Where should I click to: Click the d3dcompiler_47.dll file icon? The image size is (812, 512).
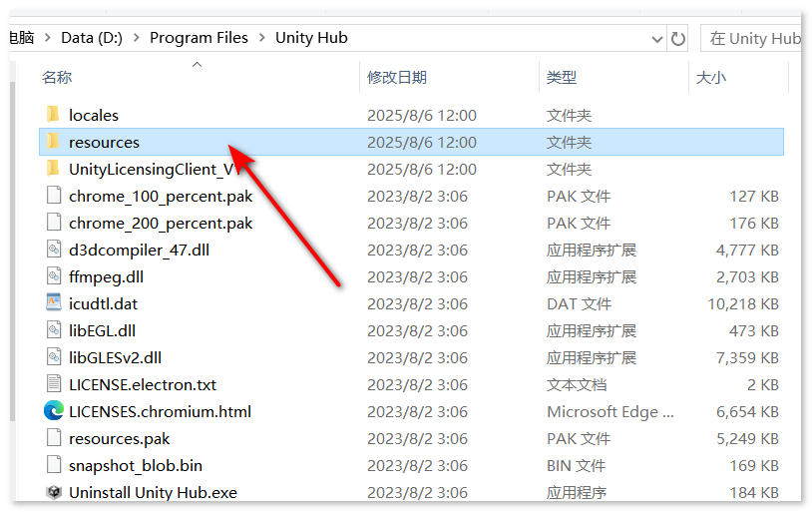pyautogui.click(x=54, y=250)
